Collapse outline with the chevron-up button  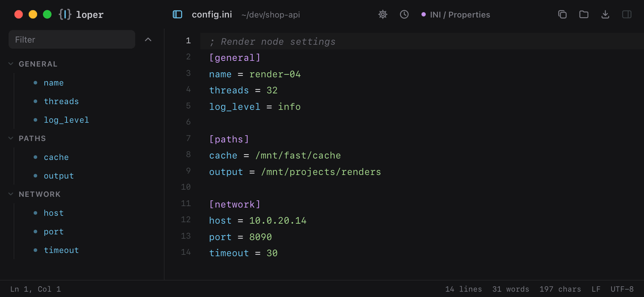tap(148, 39)
